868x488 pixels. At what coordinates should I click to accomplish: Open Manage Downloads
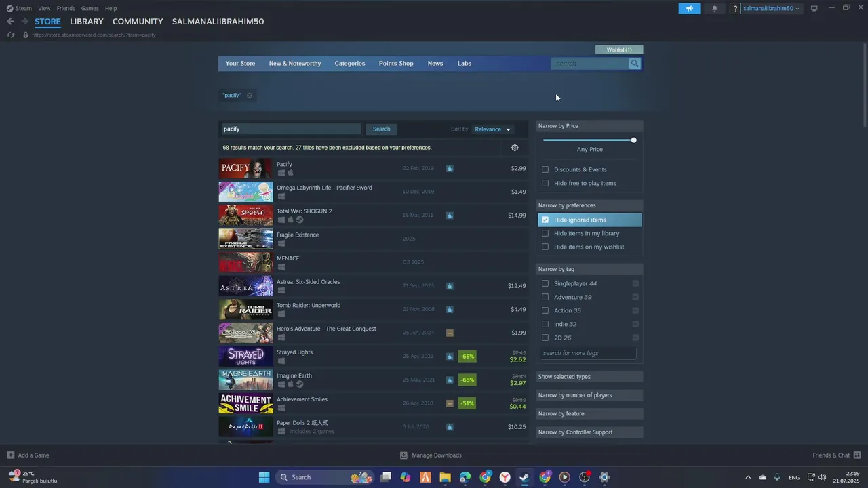[431, 455]
